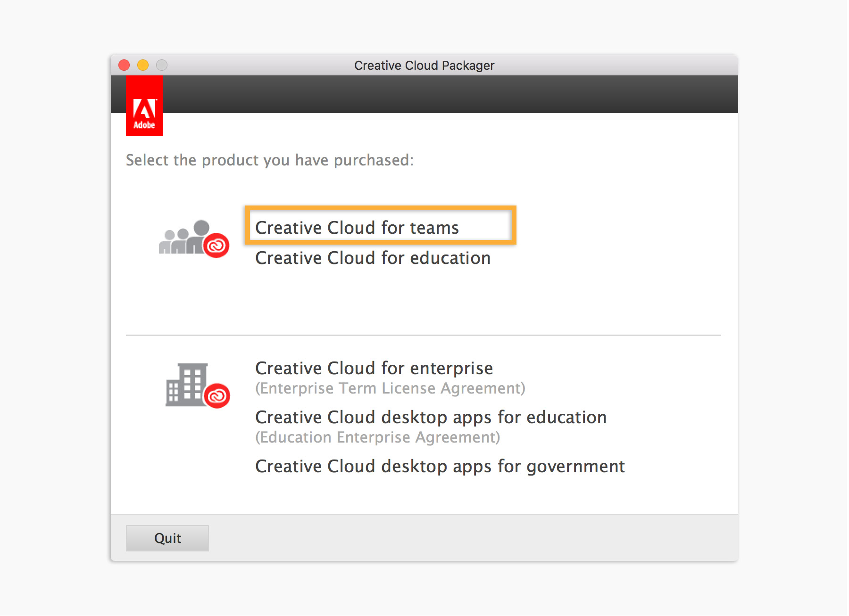Click the enterprise office building icon

pos(187,385)
